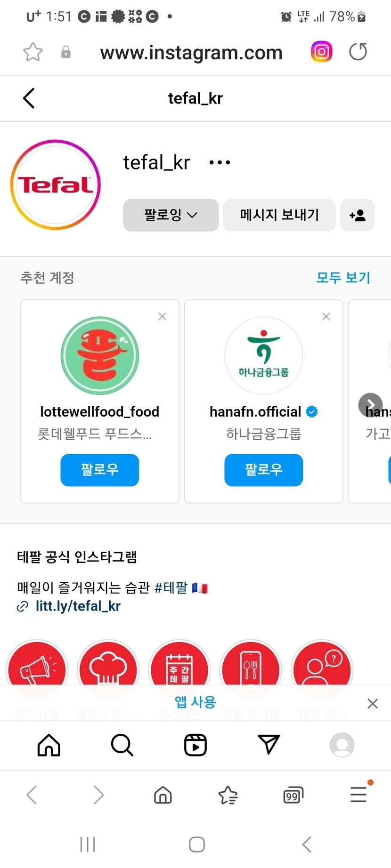Open direct messages paper plane icon

pos(269,745)
